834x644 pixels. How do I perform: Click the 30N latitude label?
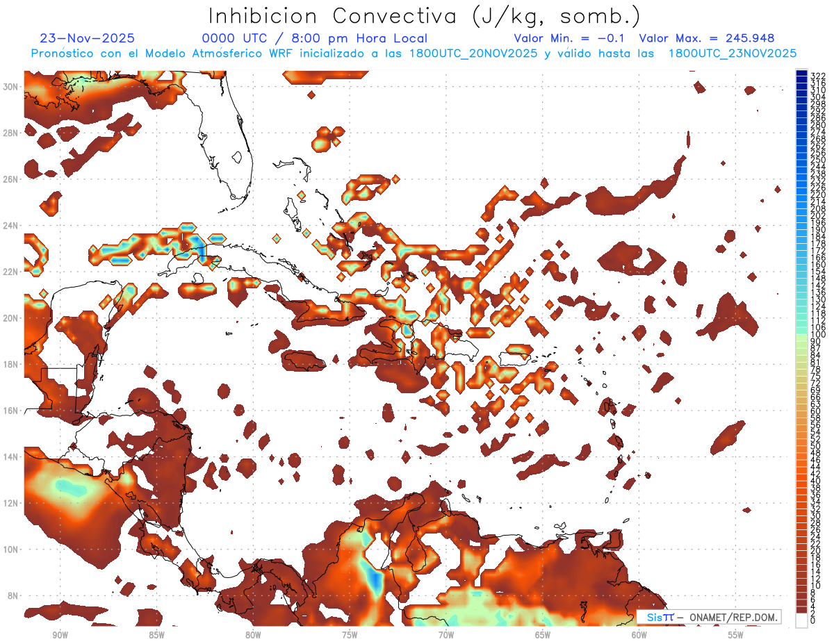coord(11,87)
